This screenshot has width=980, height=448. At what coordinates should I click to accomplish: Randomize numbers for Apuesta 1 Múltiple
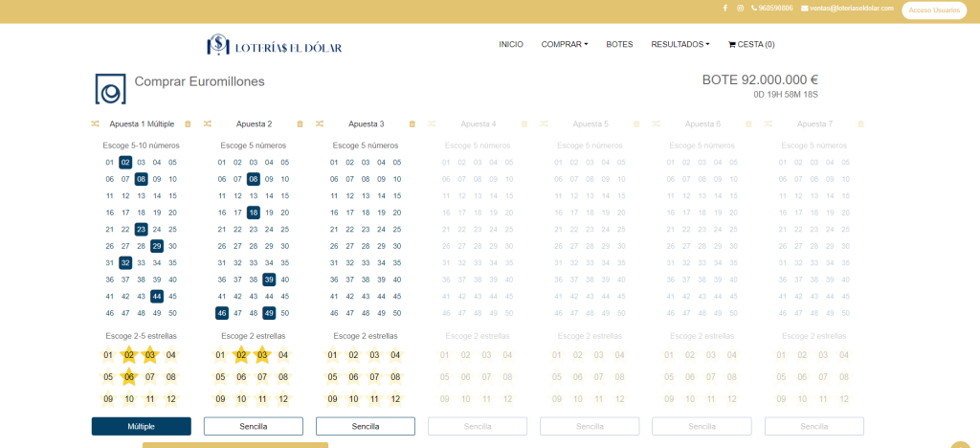point(95,123)
